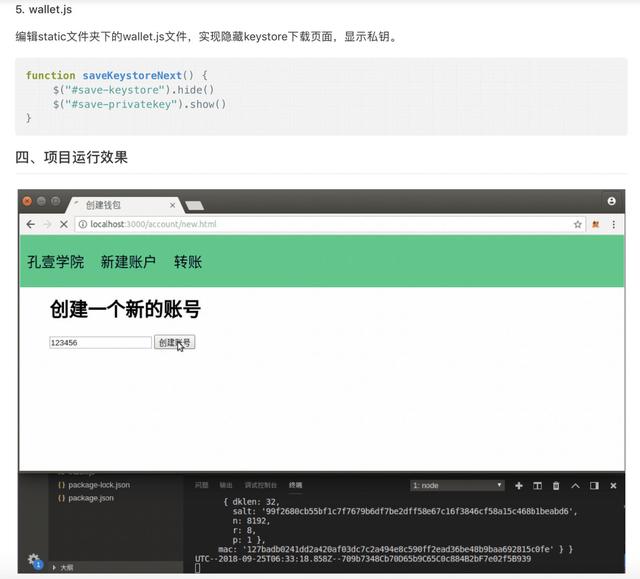Click the UTC--2018-09-25 keystore filename line in terminal

click(x=363, y=559)
